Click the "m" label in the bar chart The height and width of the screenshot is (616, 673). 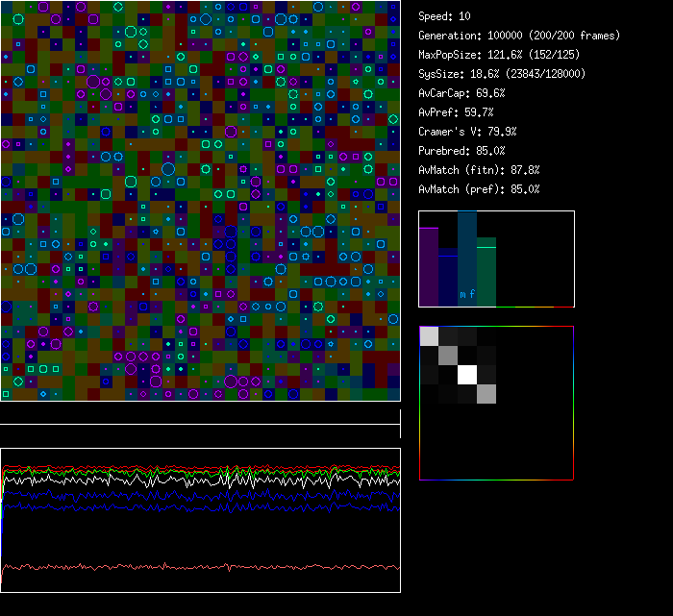[x=462, y=294]
